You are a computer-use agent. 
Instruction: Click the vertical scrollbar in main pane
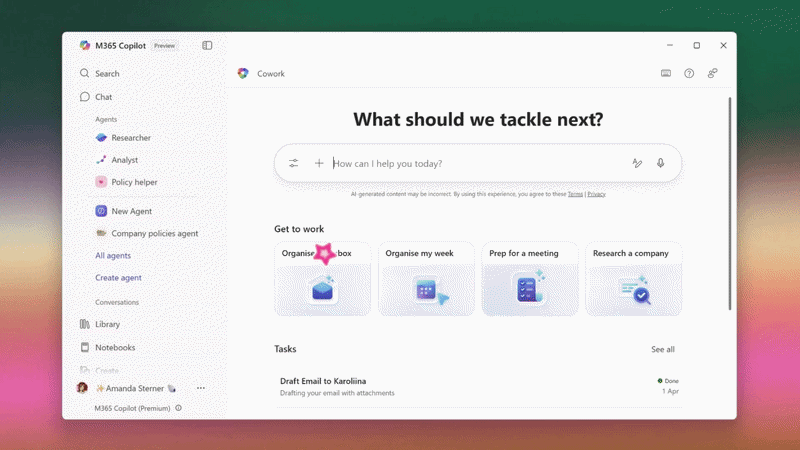(730, 203)
